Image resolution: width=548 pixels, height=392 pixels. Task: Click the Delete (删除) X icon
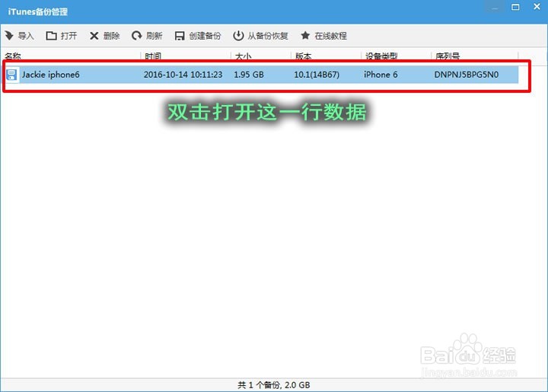tap(94, 36)
